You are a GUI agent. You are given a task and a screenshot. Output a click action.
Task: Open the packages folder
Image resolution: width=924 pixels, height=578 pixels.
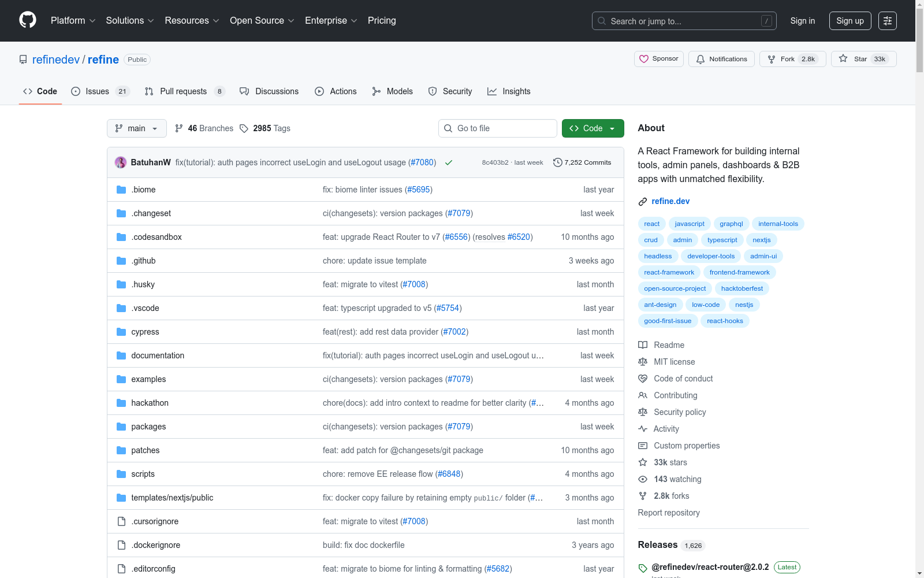(x=148, y=427)
